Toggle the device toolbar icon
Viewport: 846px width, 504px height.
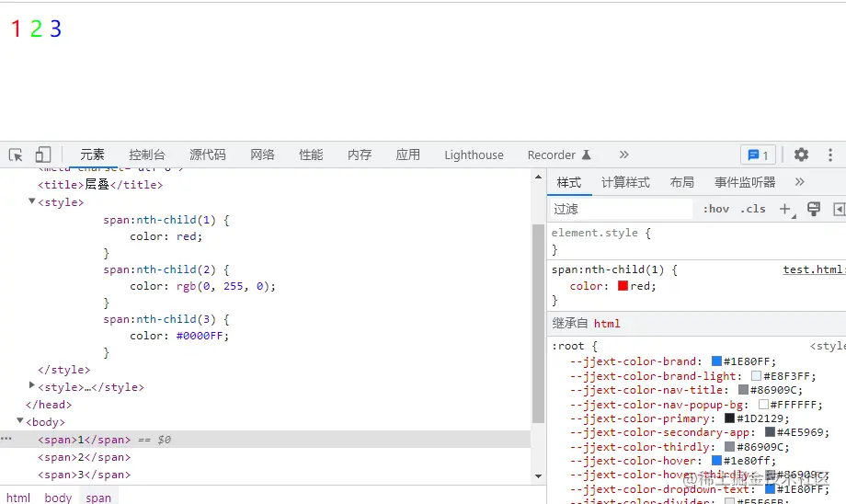pyautogui.click(x=42, y=155)
